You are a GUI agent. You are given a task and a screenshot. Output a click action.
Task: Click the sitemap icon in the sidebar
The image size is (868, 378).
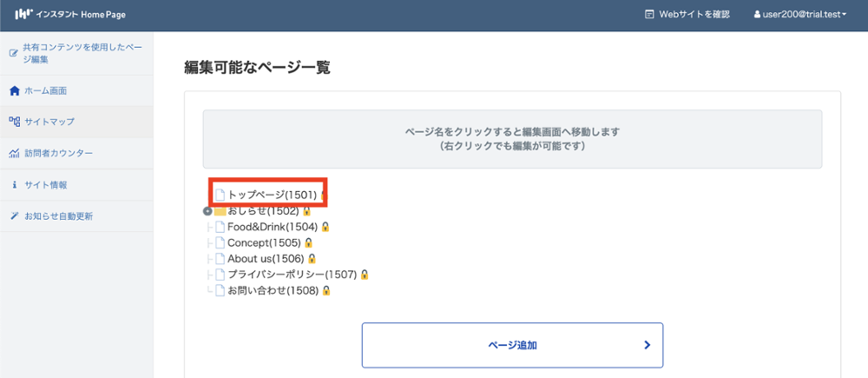(x=14, y=122)
